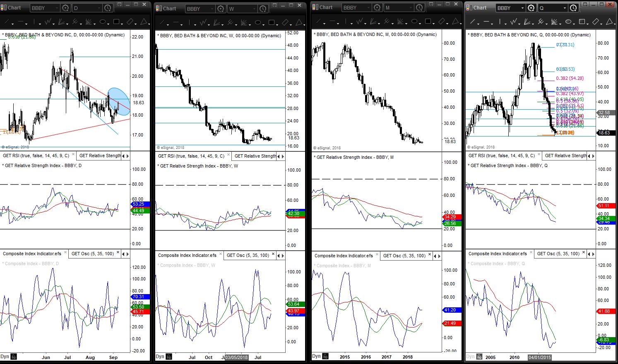
Task: Select the vertical line tool in the daily chart
Action: (35, 22)
